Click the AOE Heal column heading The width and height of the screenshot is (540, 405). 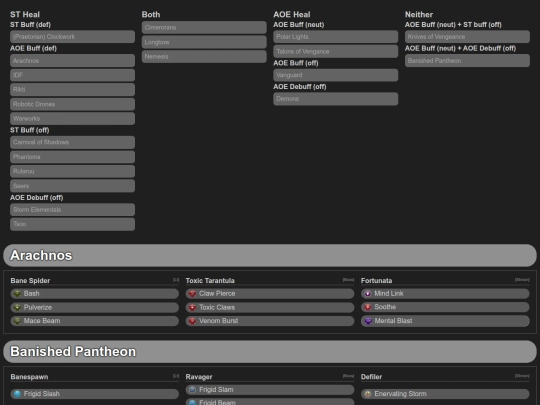coord(292,14)
